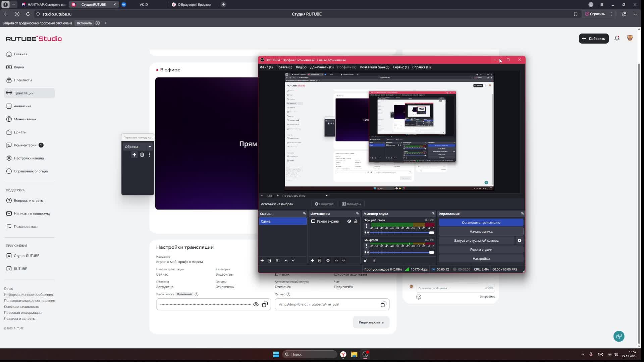Copy the RTMP server URL
The image size is (644, 362).
[383, 304]
